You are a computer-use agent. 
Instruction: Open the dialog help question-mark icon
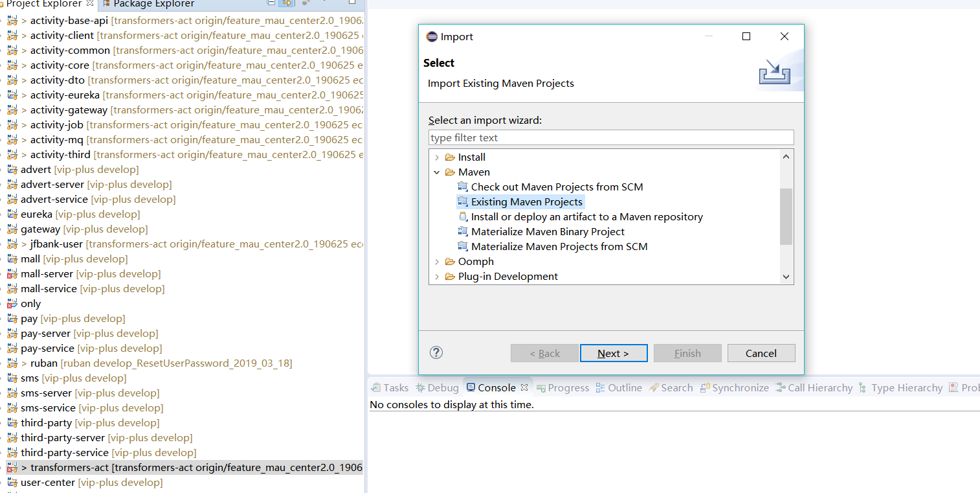pos(436,352)
